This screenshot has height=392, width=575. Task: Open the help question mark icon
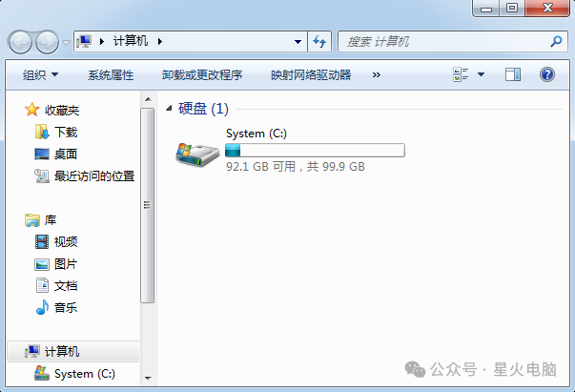pos(546,74)
